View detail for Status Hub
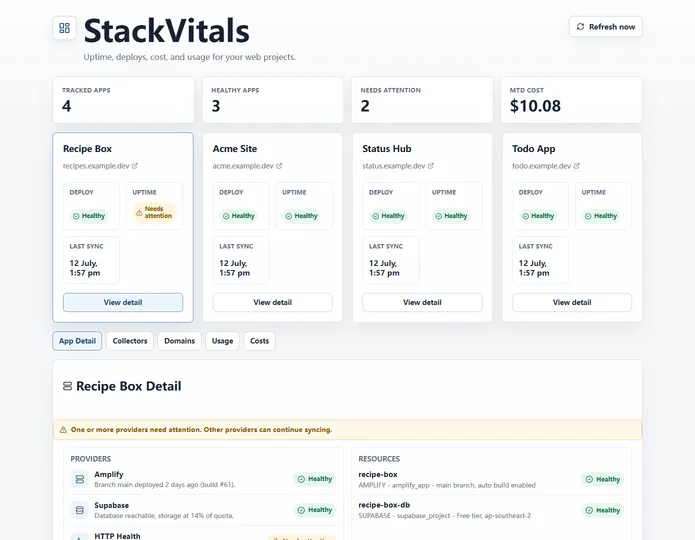Screen dimensions: 695x540 (x=422, y=302)
